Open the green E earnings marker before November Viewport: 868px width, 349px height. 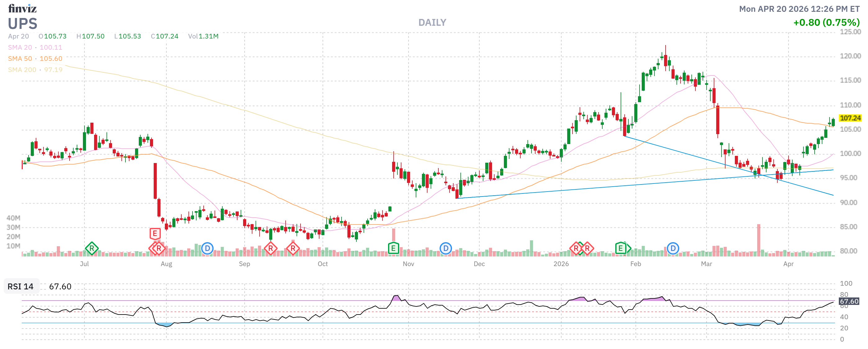393,249
